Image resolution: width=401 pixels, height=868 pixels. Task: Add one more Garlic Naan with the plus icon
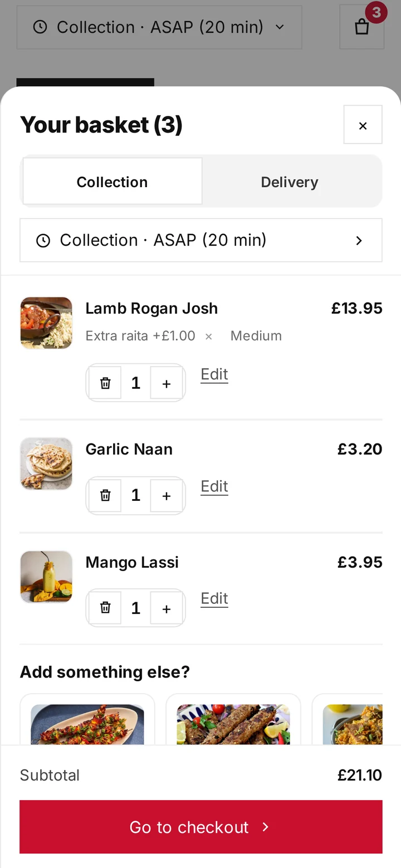[166, 495]
